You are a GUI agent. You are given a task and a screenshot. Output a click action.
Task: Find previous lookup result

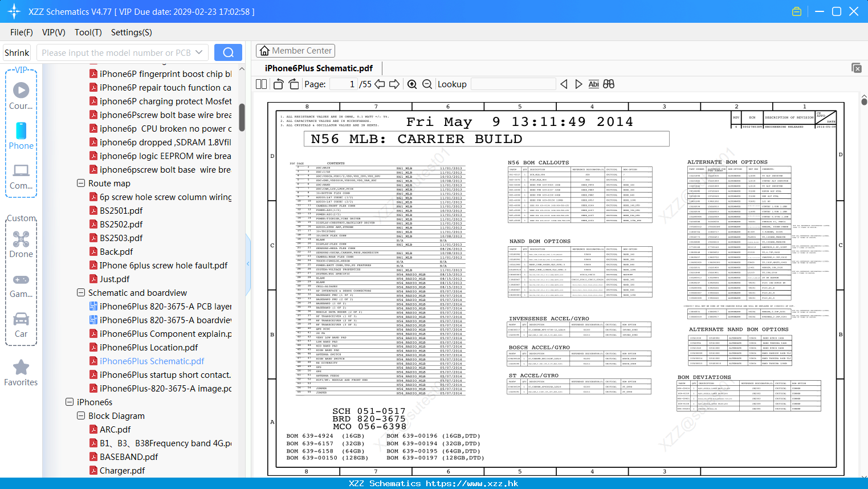pyautogui.click(x=564, y=84)
